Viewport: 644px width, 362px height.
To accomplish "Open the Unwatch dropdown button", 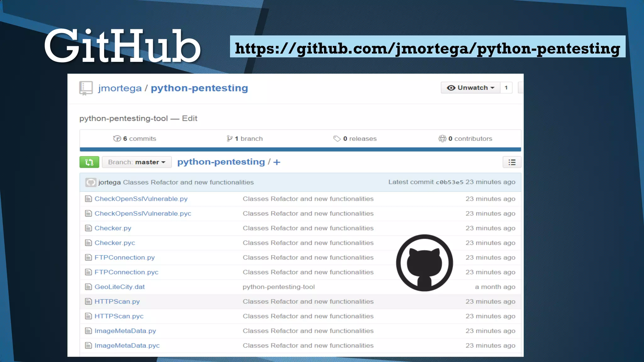I will pos(470,88).
